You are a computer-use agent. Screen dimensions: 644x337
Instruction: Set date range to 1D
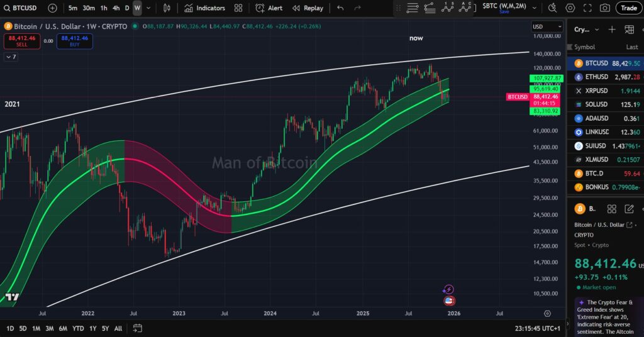[10, 328]
